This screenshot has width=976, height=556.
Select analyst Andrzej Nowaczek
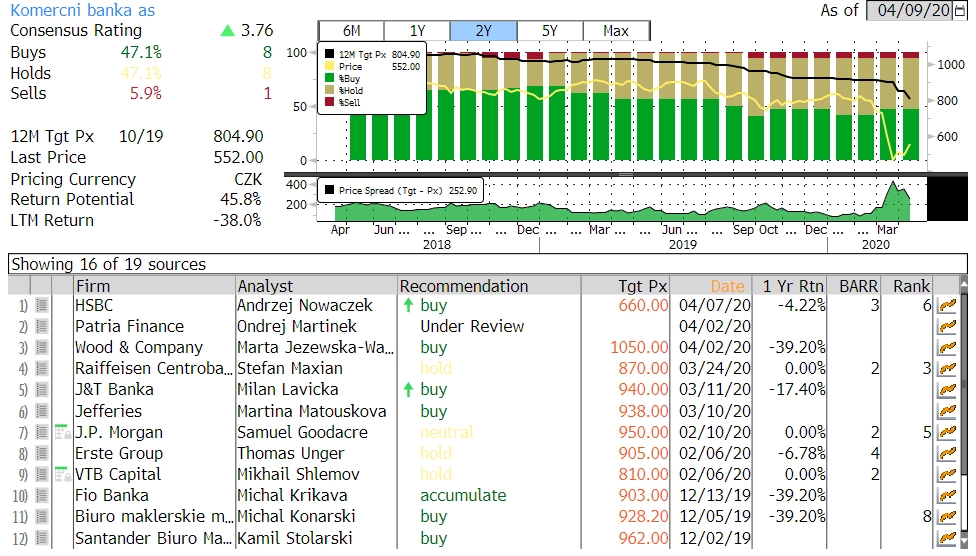click(304, 305)
